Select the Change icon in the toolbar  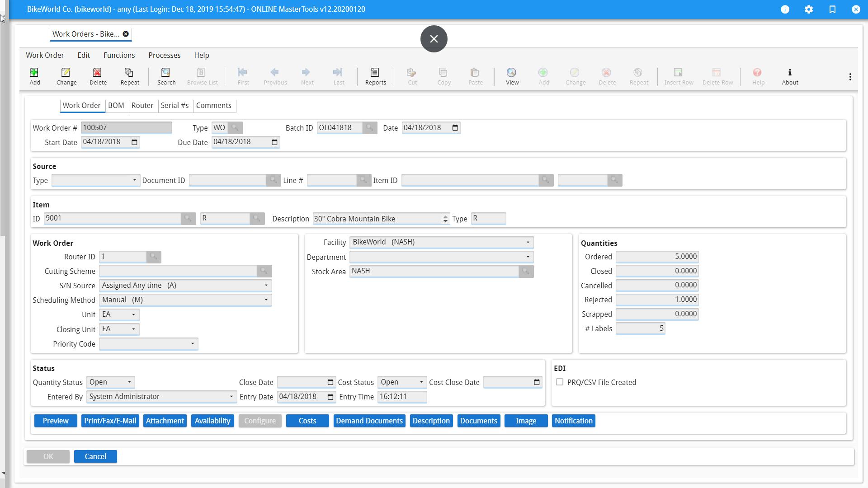coord(66,76)
